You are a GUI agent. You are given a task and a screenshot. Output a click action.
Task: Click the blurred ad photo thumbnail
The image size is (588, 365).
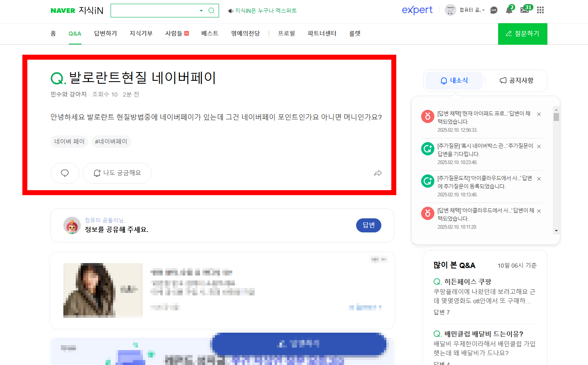(x=103, y=290)
